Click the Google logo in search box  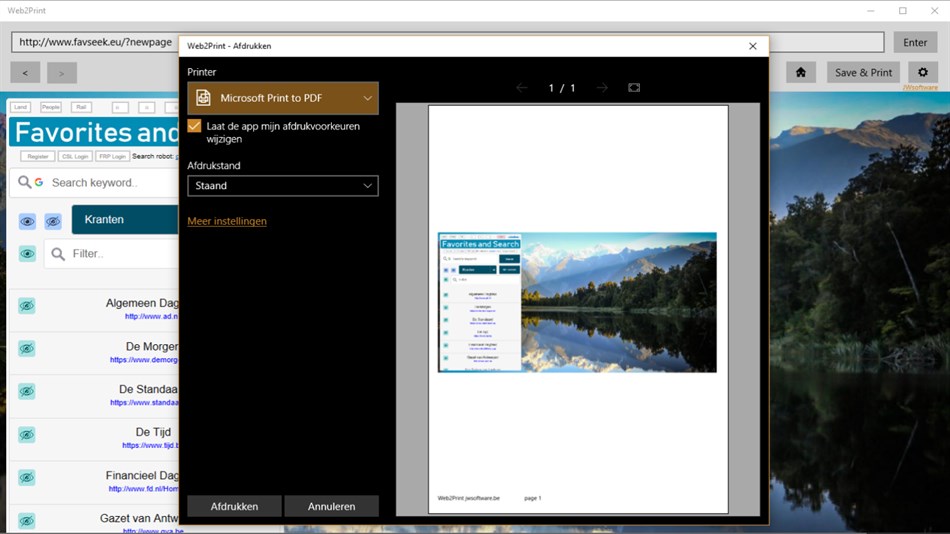[x=39, y=182]
